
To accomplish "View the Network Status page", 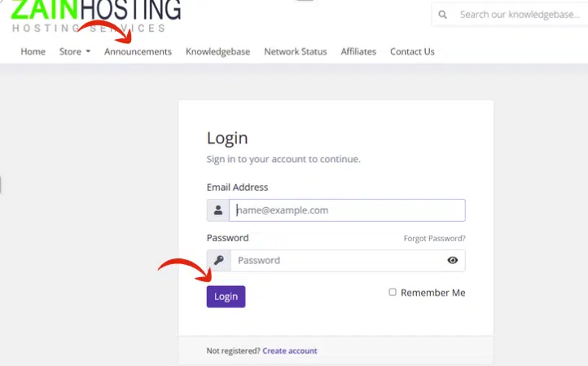I will click(295, 51).
